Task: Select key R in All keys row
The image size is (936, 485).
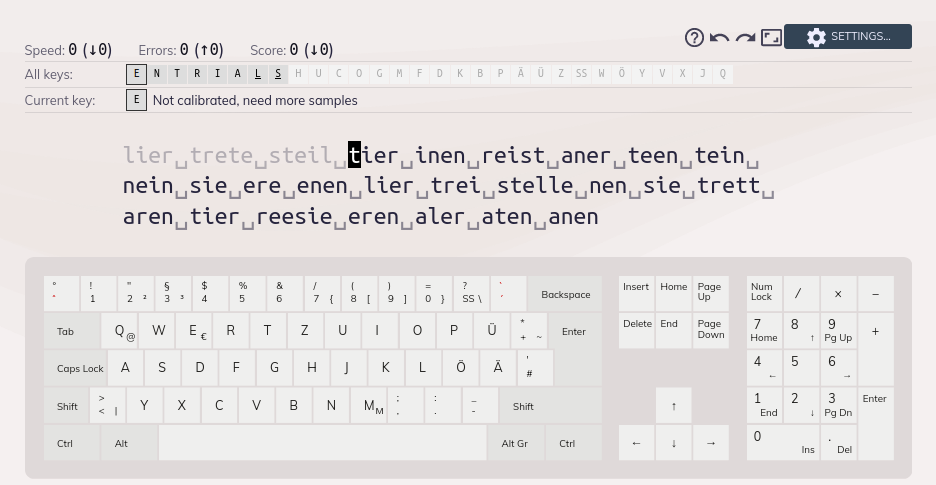Action: [197, 74]
